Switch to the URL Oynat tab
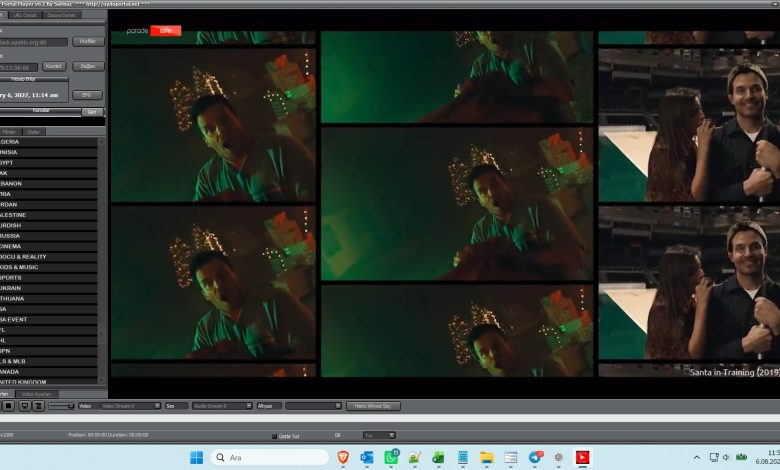The image size is (780, 470). [x=24, y=15]
